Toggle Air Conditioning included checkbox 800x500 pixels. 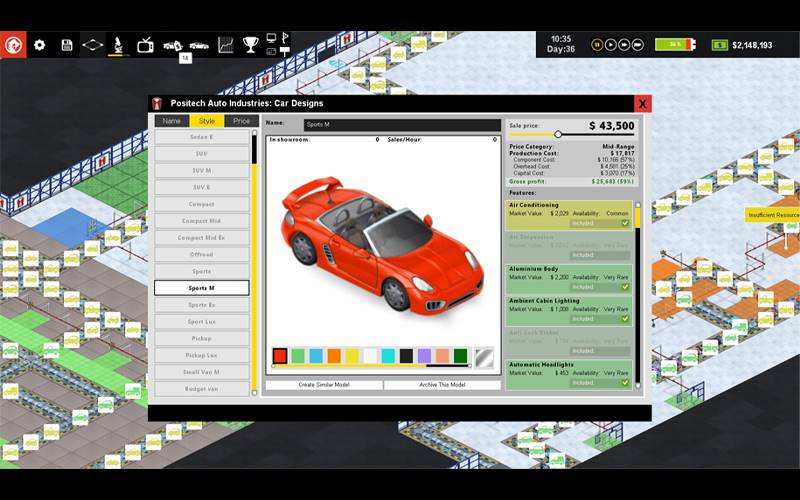tap(625, 224)
